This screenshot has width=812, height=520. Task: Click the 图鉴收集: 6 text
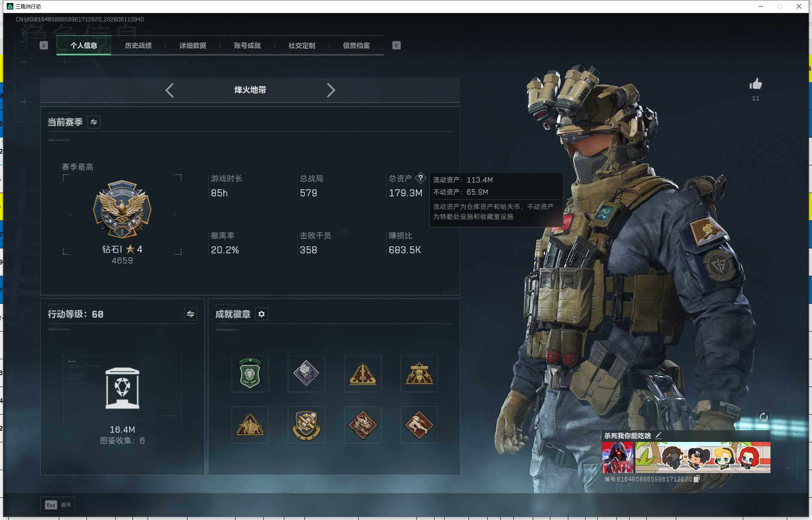(x=122, y=441)
